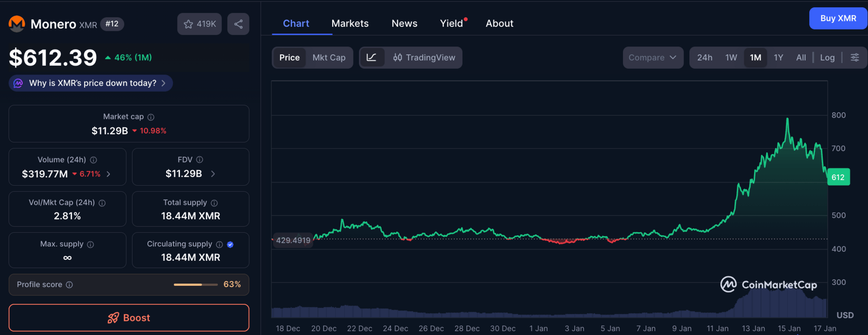
Task: Open chart settings sliders icon
Action: click(854, 57)
